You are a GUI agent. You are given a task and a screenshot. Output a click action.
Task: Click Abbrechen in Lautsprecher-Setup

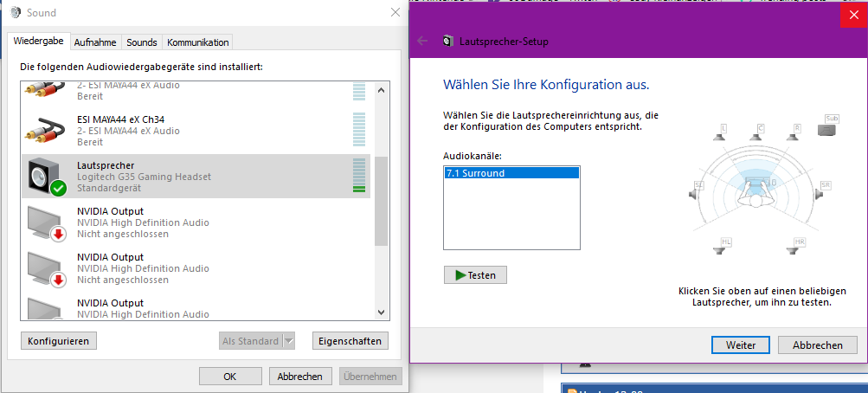coord(817,345)
